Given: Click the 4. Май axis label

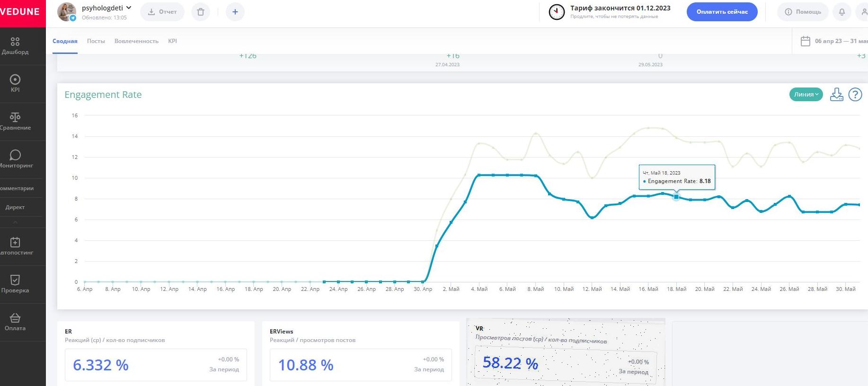Looking at the screenshot, I should tap(479, 289).
